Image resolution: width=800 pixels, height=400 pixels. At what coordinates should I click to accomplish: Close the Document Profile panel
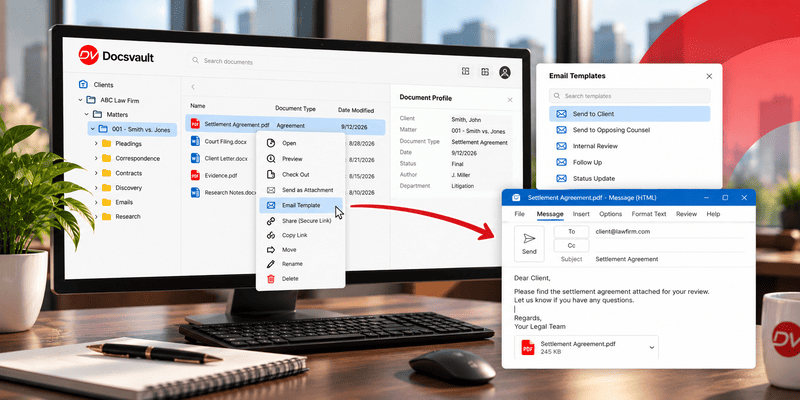(x=510, y=100)
